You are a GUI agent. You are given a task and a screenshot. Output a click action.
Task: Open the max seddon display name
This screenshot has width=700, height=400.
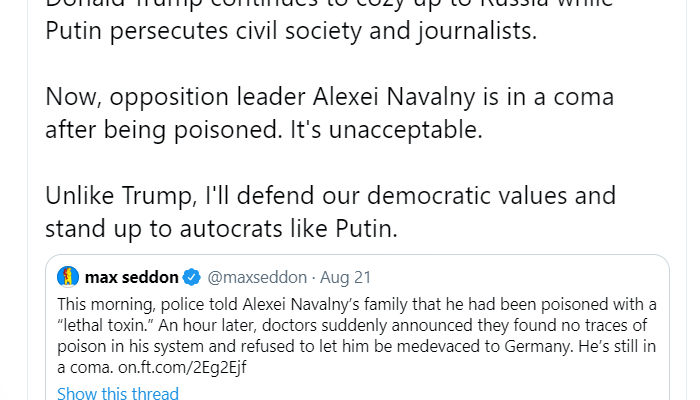[x=131, y=276]
